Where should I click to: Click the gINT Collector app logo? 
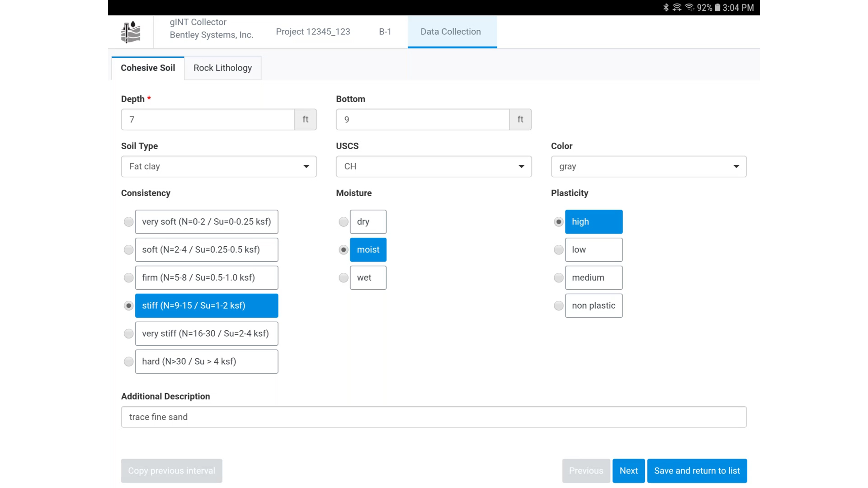coord(131,32)
